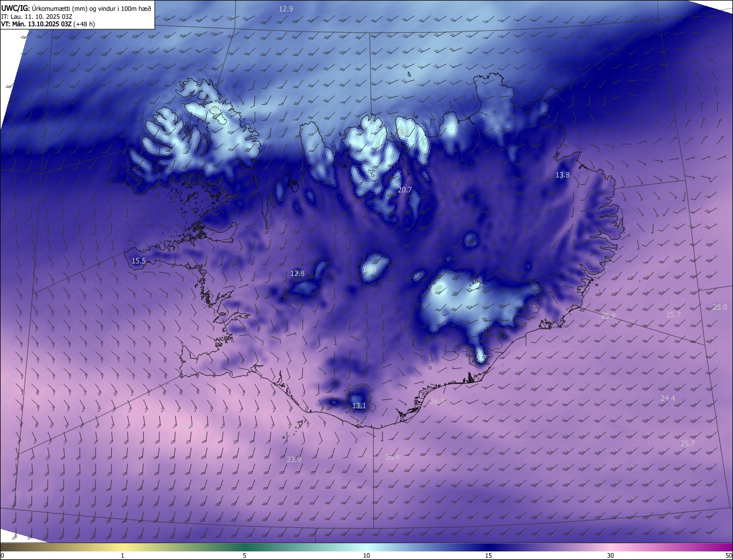Click the 10 tick label on the color scale
Viewport: 733px width, 560px height.
(366, 555)
